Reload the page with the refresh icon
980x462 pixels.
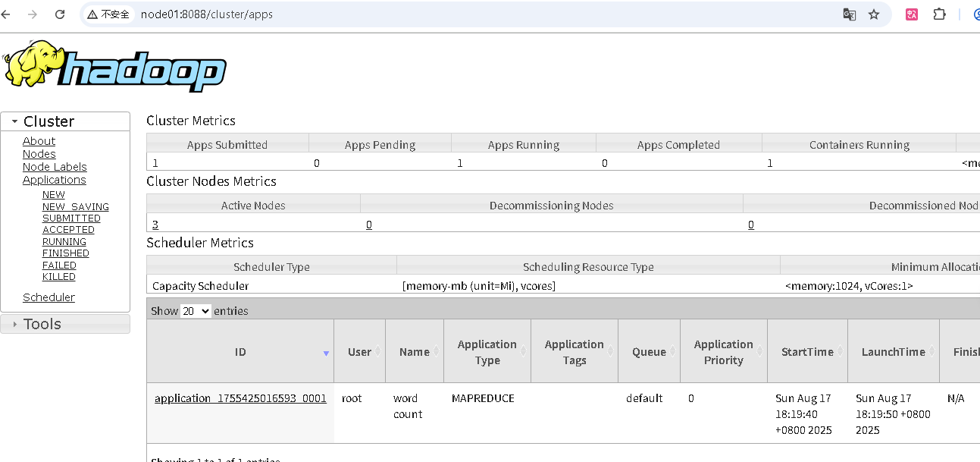pyautogui.click(x=61, y=14)
